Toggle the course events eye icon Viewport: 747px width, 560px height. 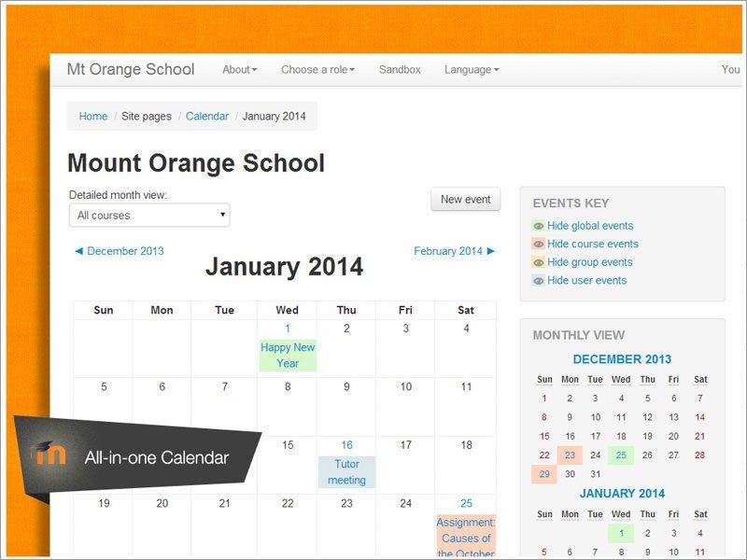[539, 244]
